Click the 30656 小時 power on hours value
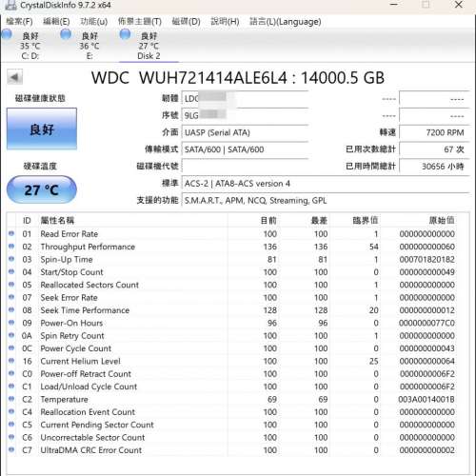Viewport: 476px width, 476px height. point(434,166)
